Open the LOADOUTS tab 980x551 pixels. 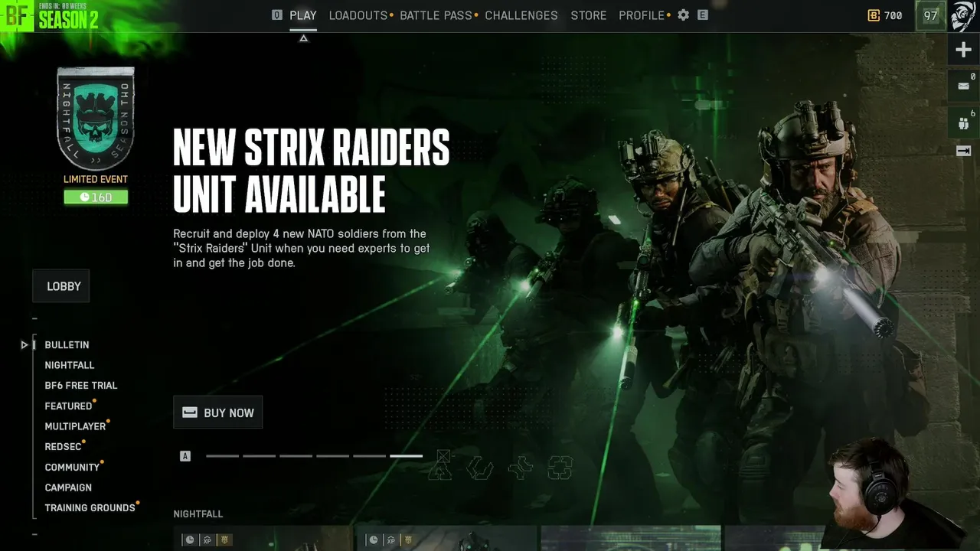click(358, 15)
